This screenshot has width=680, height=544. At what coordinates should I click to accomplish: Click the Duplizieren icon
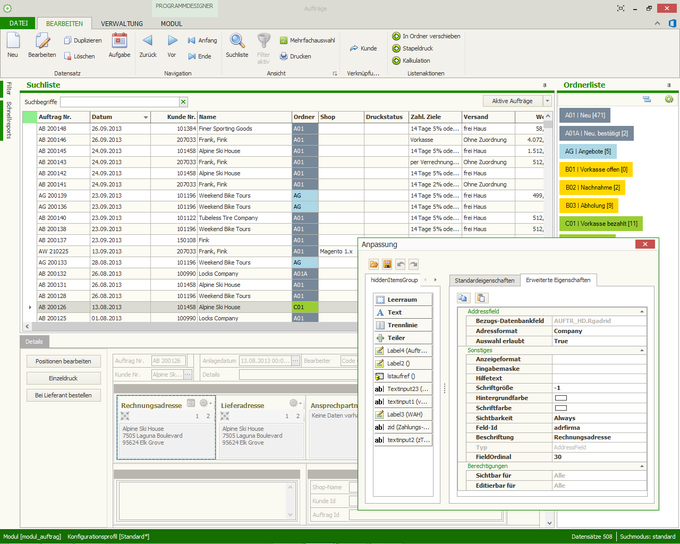point(68,40)
